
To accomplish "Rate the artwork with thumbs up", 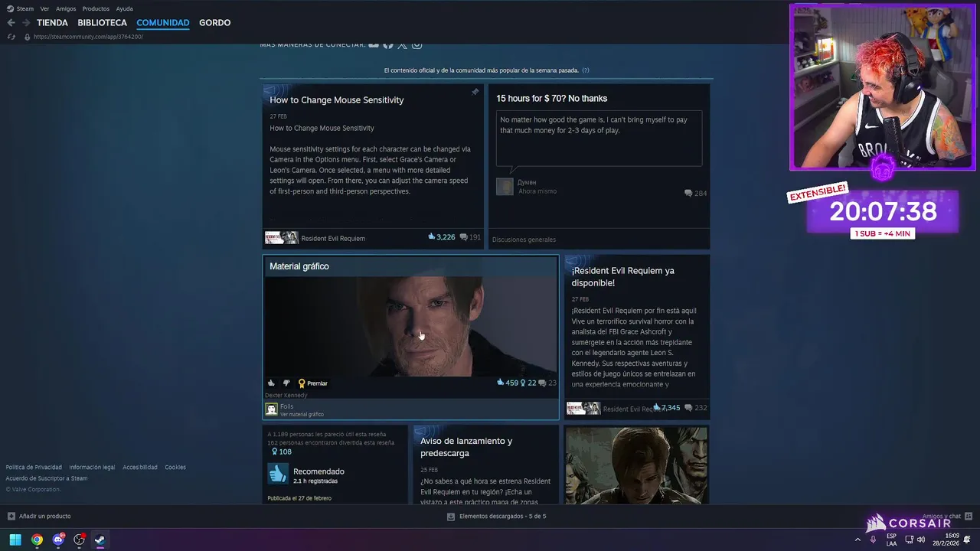I will coord(271,383).
